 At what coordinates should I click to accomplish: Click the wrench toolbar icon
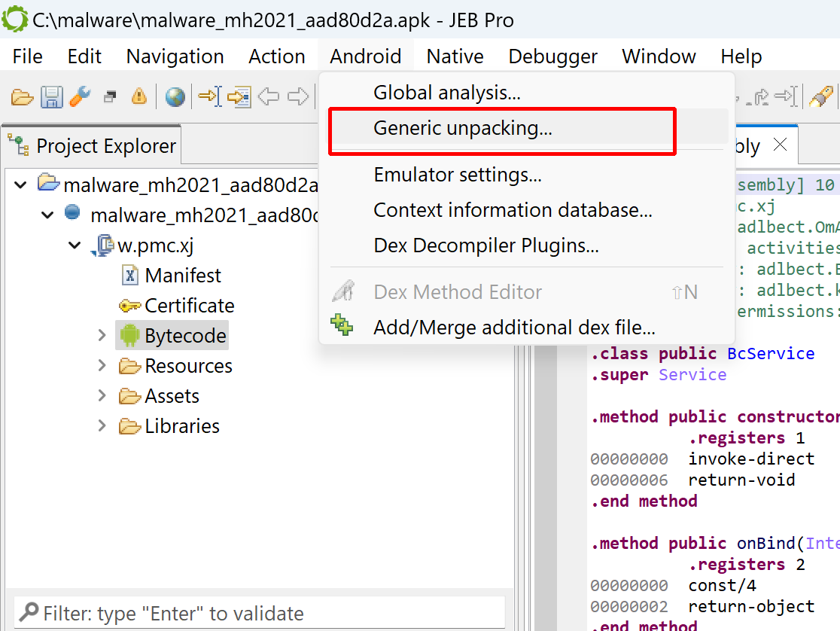pyautogui.click(x=80, y=96)
